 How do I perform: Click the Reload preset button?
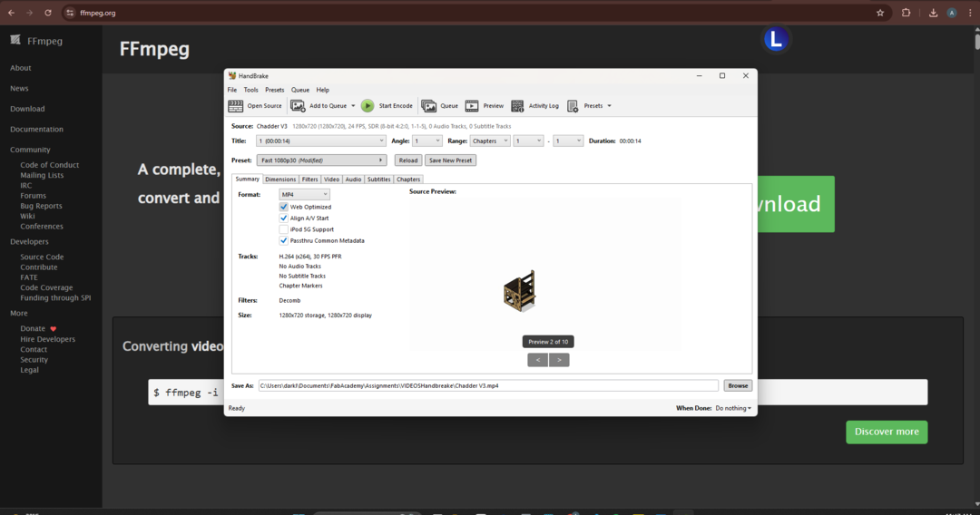pyautogui.click(x=408, y=160)
